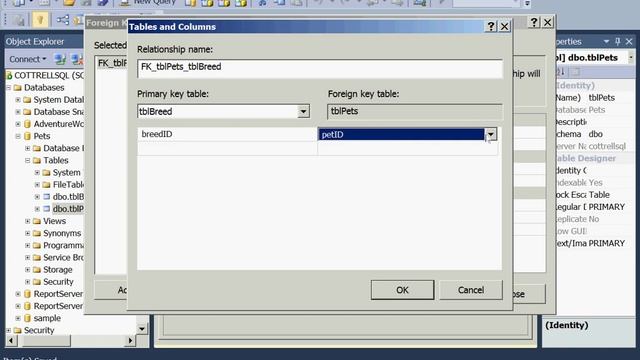Click the Set Primary Key toolbar icon
Screen dimensions: 640x360
(x=40, y=19)
